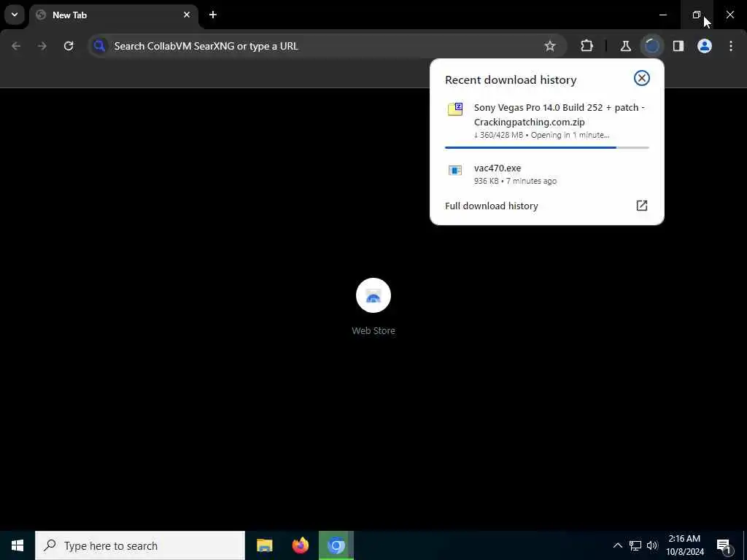Open Chrome Labs flask icon
Image resolution: width=747 pixels, height=560 pixels.
point(625,46)
